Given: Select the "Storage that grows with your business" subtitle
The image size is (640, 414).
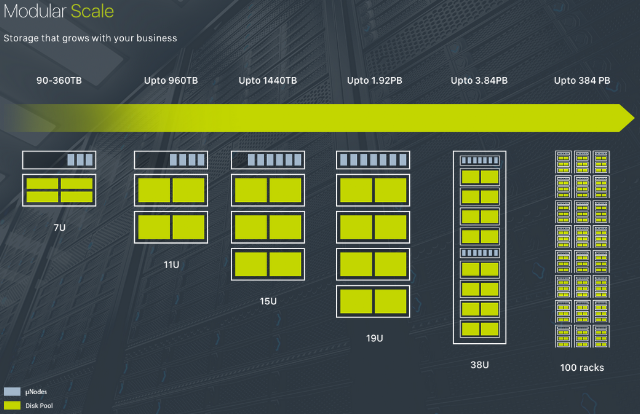Looking at the screenshot, I should 90,38.
